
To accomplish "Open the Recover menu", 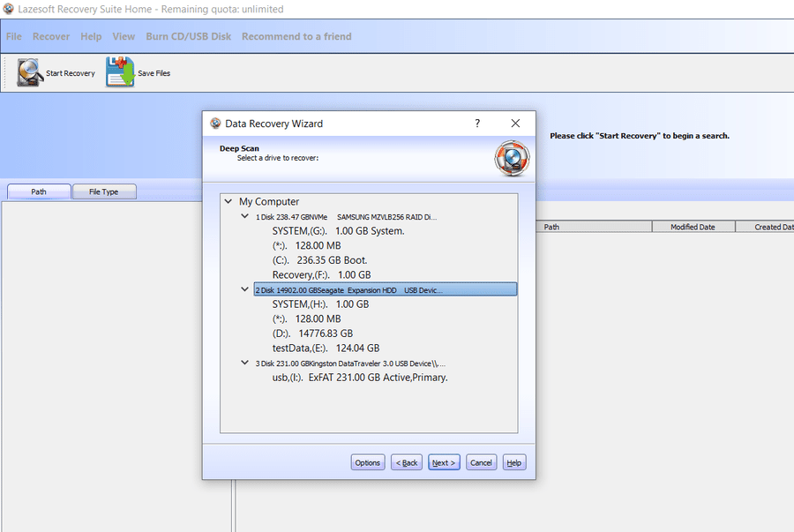I will 51,36.
